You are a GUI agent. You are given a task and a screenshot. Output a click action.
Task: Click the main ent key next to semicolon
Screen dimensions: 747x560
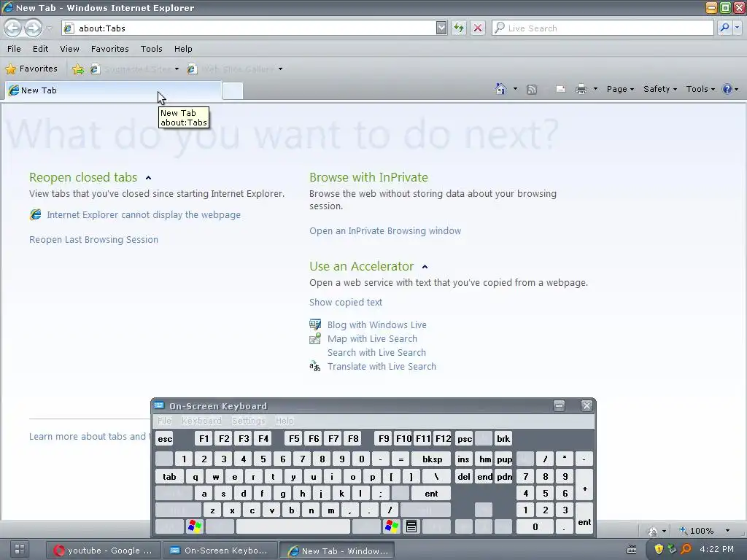[430, 494]
